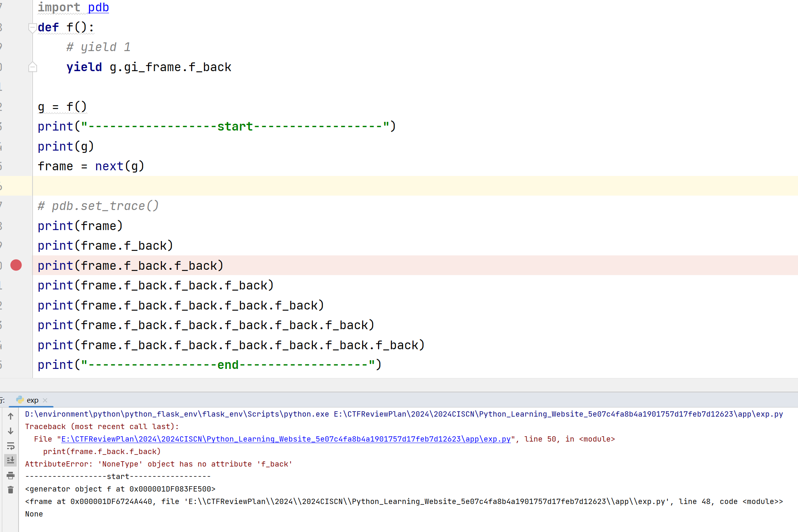The width and height of the screenshot is (798, 532).
Task: Click the 'frame = next(g)' line
Action: [x=91, y=166]
